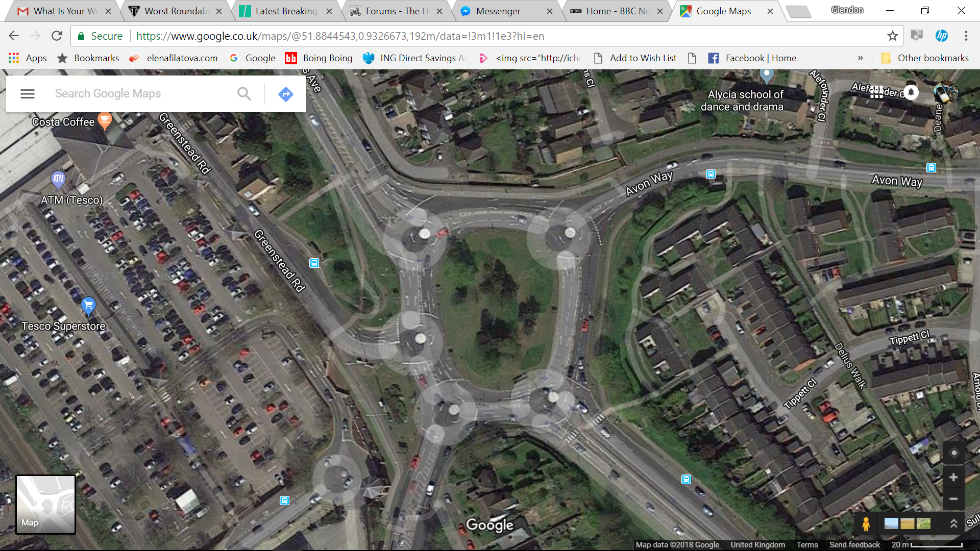Click the Send feedback link

click(x=854, y=545)
